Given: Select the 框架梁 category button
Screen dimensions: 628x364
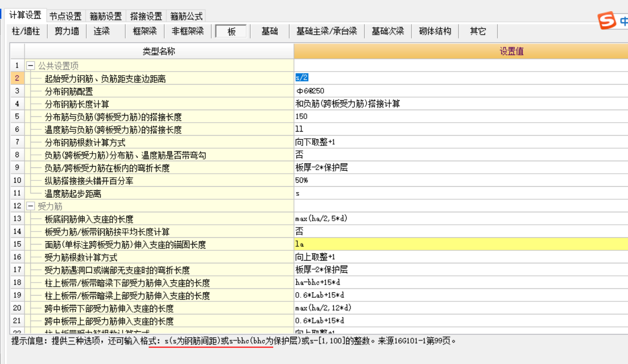Looking at the screenshot, I should point(144,31).
